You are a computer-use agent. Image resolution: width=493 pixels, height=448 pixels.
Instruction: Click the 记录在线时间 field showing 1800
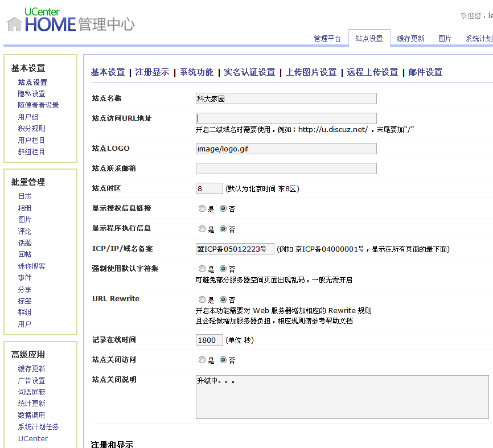(209, 340)
